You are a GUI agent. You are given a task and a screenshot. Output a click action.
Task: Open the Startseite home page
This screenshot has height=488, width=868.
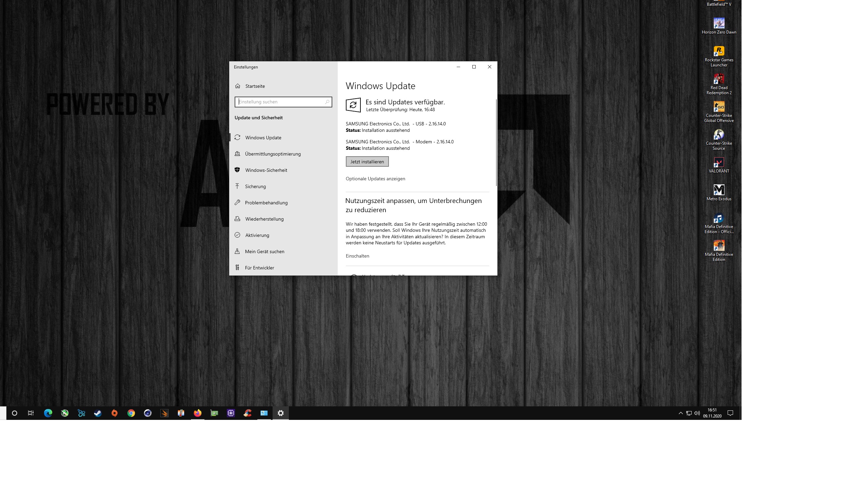pos(255,86)
